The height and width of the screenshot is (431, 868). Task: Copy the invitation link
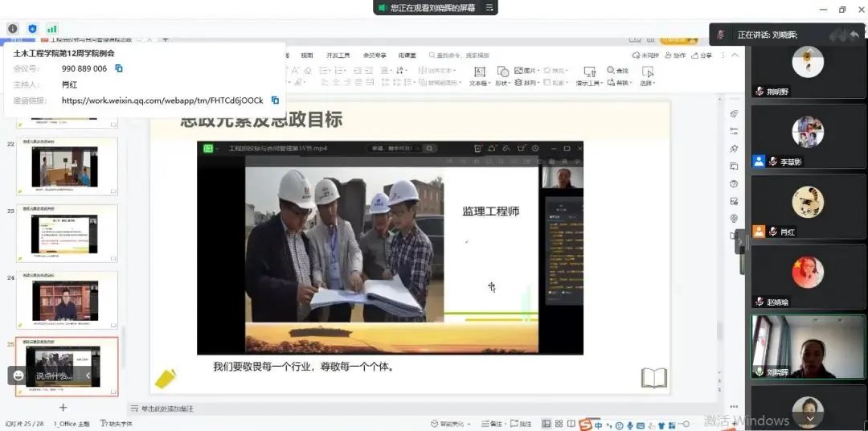[275, 101]
